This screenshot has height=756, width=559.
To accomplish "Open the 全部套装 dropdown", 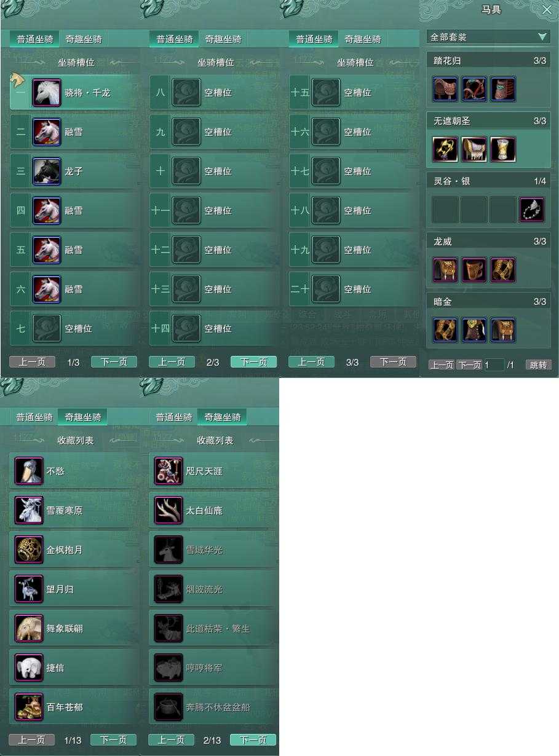I will pos(488,37).
